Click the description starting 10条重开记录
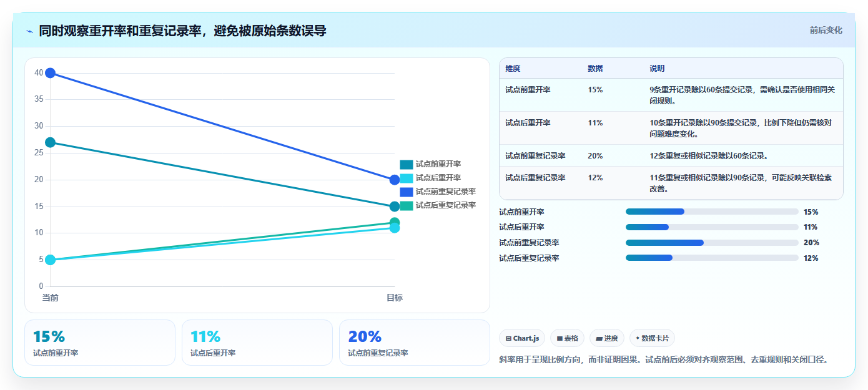This screenshot has width=868, height=390. click(x=741, y=128)
